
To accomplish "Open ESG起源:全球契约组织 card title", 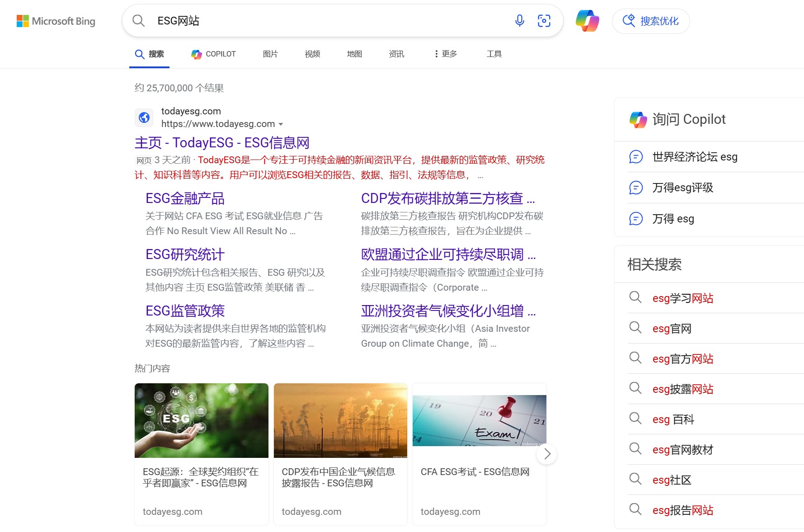I will (x=201, y=477).
